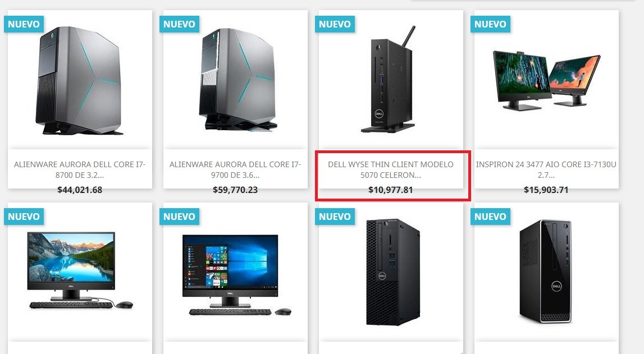This screenshot has width=644, height=354.
Task: Open the Alienware Aurora Core I7-8700 product image
Action: pyautogui.click(x=79, y=81)
